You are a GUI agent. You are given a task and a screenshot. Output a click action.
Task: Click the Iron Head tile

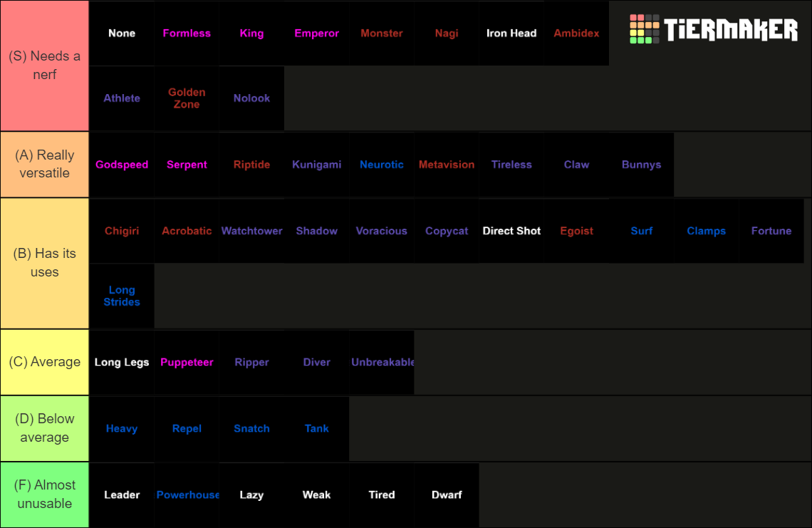coord(511,33)
